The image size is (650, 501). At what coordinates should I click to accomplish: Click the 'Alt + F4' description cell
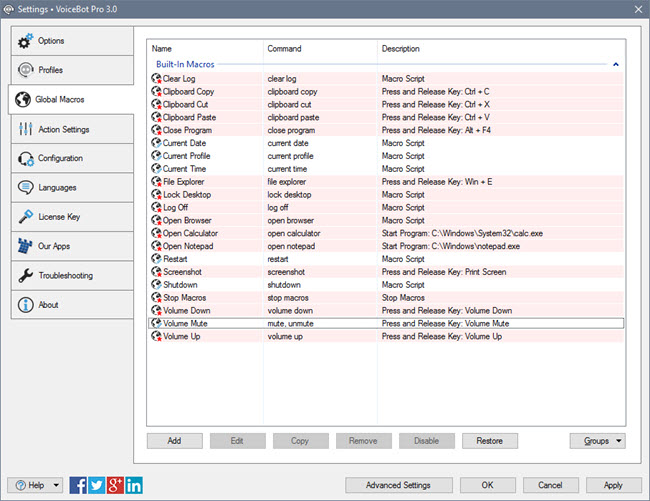pos(436,130)
